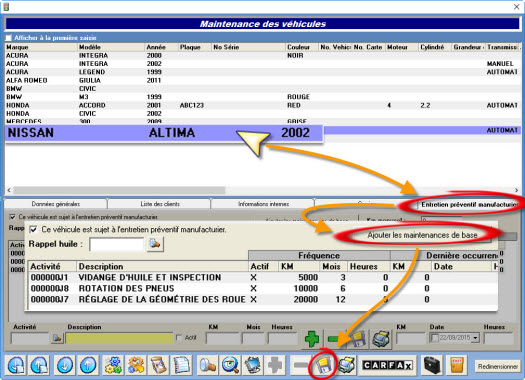Select the ACURA LEGEND 1999 row

[262, 72]
